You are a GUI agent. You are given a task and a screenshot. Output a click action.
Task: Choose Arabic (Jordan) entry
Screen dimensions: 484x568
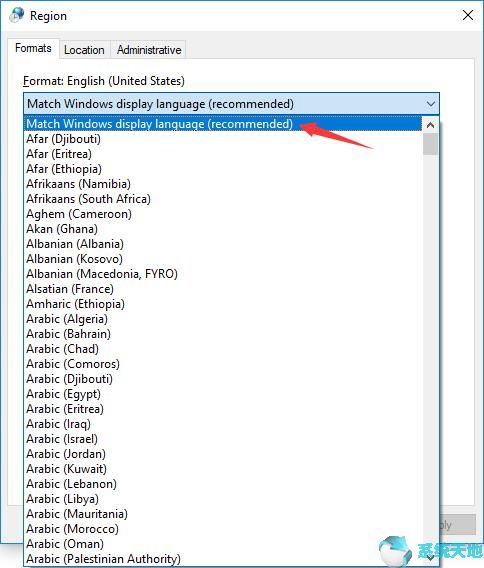point(223,454)
